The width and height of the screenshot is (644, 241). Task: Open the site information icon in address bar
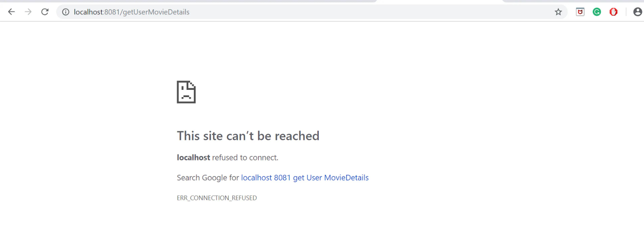(x=66, y=12)
